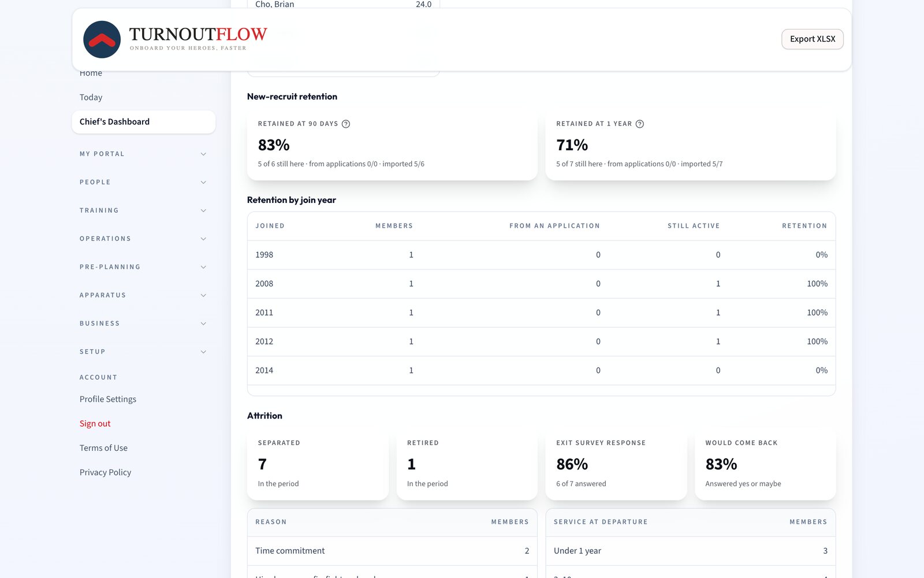924x578 pixels.
Task: Click the 2011 join year cell
Action: [x=264, y=313]
